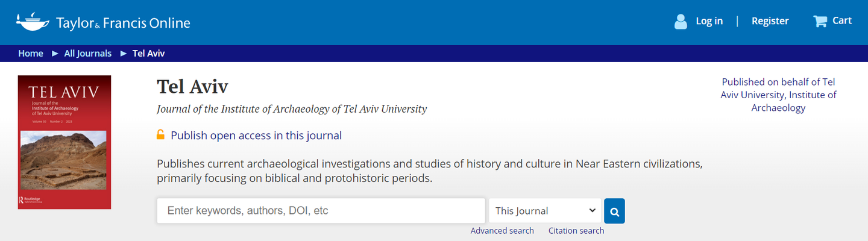Open the Register link
868x241 pixels.
coord(770,21)
